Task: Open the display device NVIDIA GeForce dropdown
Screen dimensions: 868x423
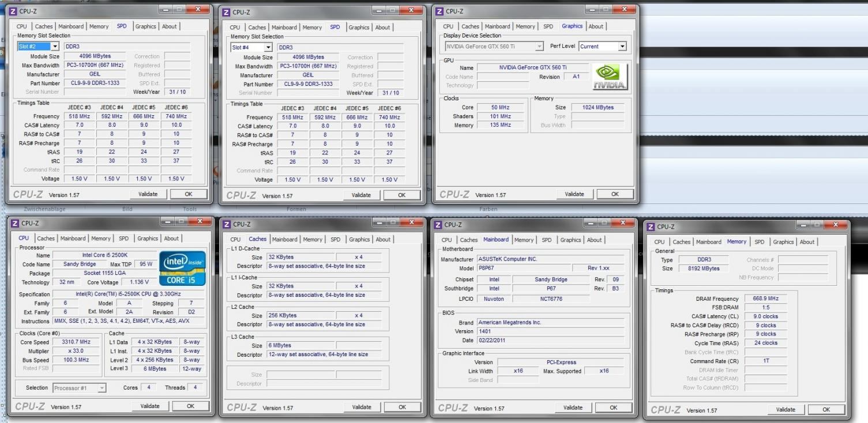Action: click(540, 46)
